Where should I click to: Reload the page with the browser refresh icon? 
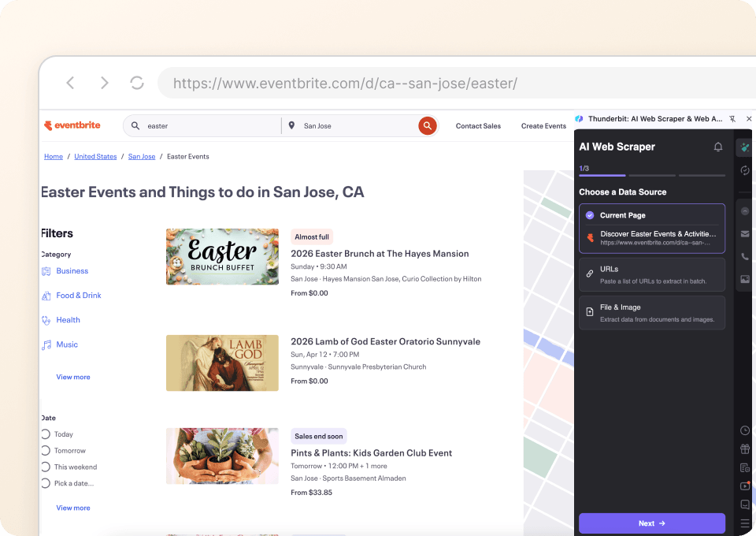137,83
